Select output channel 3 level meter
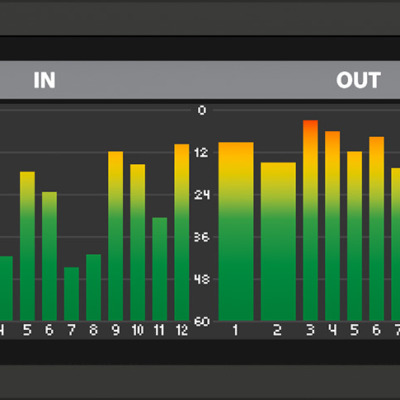The width and height of the screenshot is (400, 400). point(310,221)
